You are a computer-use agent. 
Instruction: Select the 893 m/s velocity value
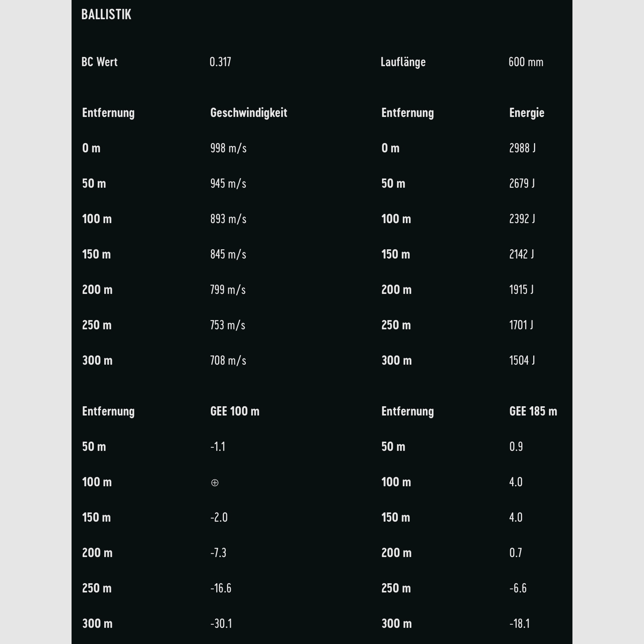228,219
